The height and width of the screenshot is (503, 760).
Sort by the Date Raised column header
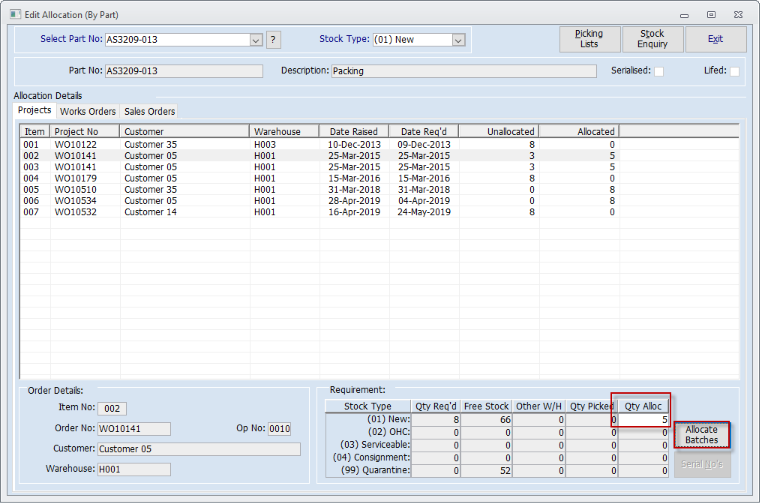[354, 131]
